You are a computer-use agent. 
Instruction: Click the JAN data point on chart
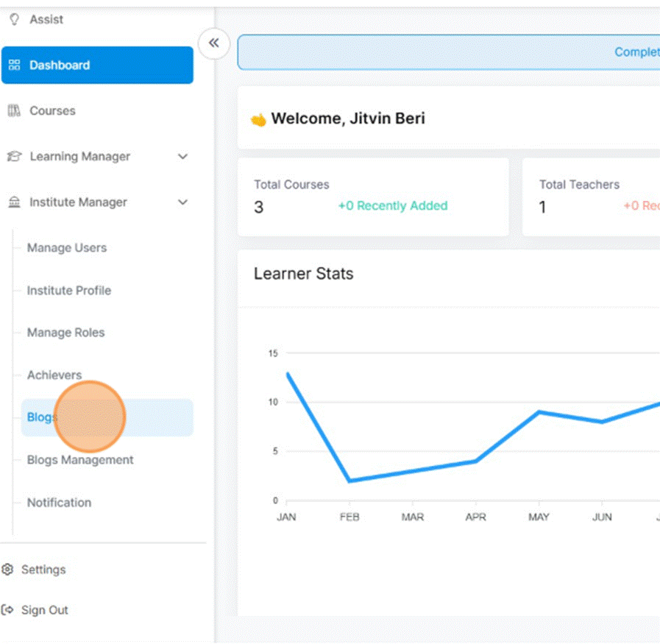tap(287, 373)
